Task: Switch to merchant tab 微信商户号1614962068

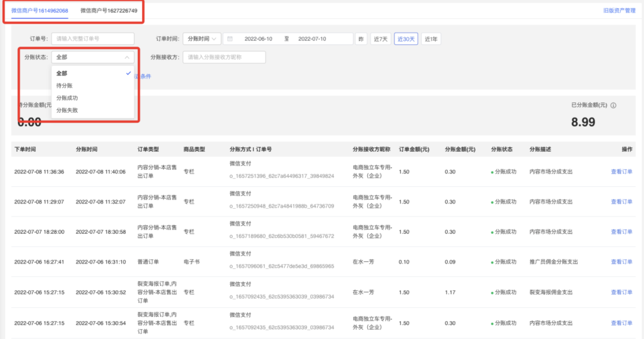Action: coord(39,10)
